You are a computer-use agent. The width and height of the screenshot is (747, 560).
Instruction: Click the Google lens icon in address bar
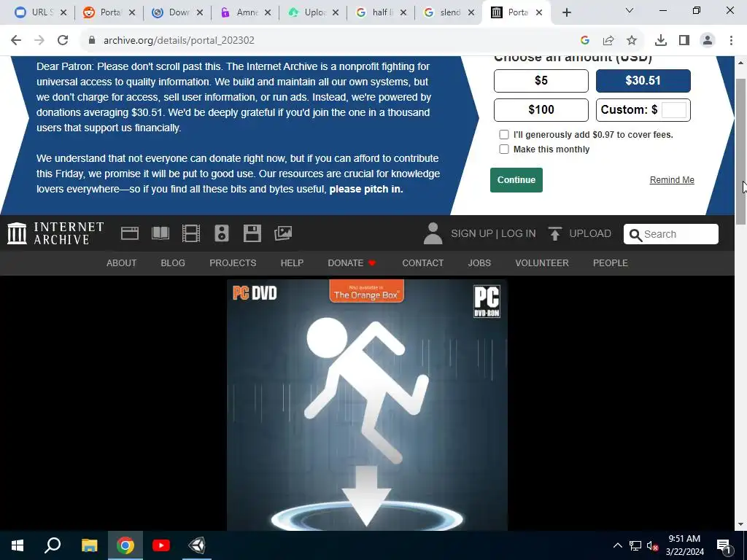point(584,41)
